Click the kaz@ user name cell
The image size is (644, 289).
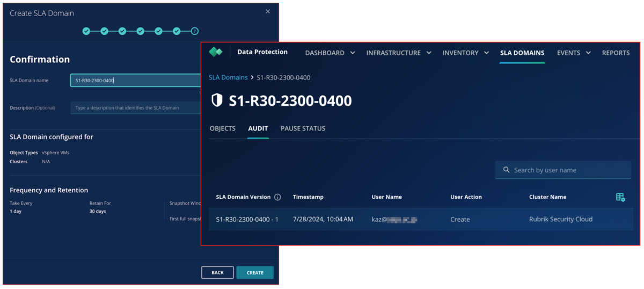(x=394, y=219)
